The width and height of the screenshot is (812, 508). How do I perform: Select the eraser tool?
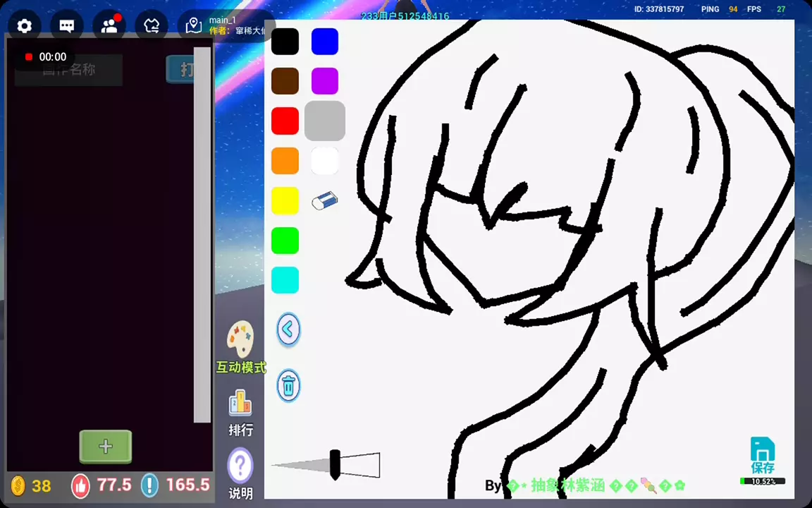[324, 201]
